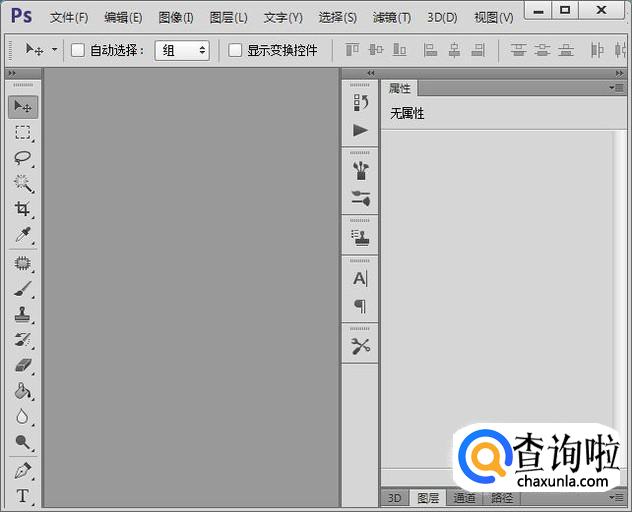Select the Pen tool
Viewport: 632px width, 512px height.
point(23,470)
